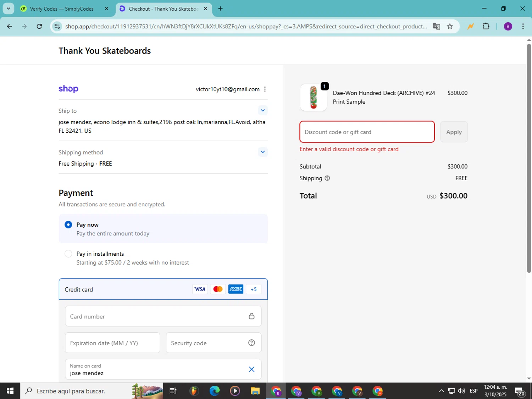Click the Visa card icon
This screenshot has height=399, width=532.
tap(200, 289)
